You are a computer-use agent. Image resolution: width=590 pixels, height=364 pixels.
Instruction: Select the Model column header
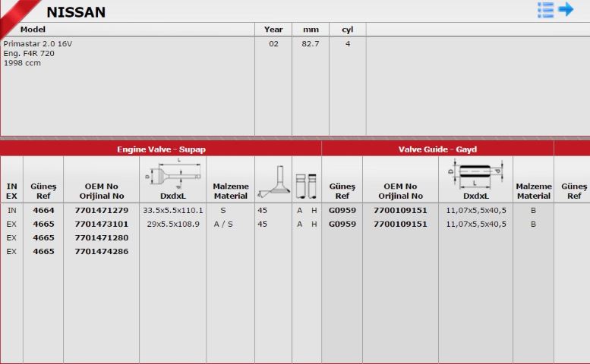tap(33, 30)
